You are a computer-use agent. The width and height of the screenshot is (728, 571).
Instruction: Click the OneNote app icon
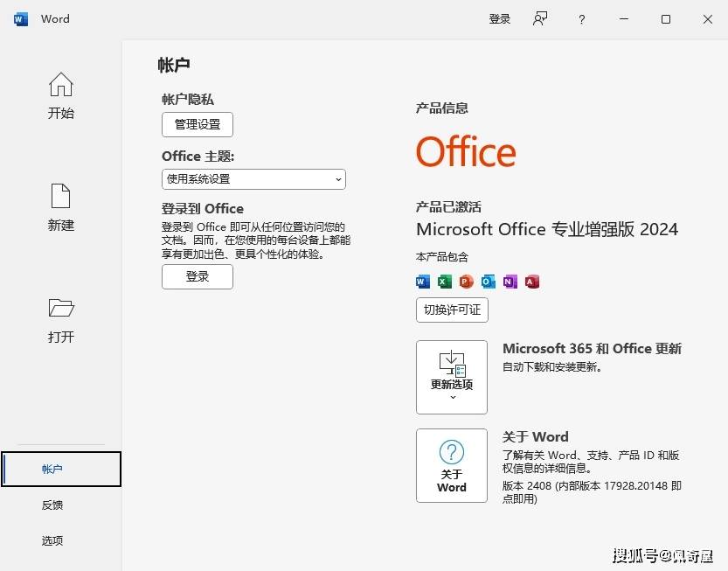click(x=510, y=282)
